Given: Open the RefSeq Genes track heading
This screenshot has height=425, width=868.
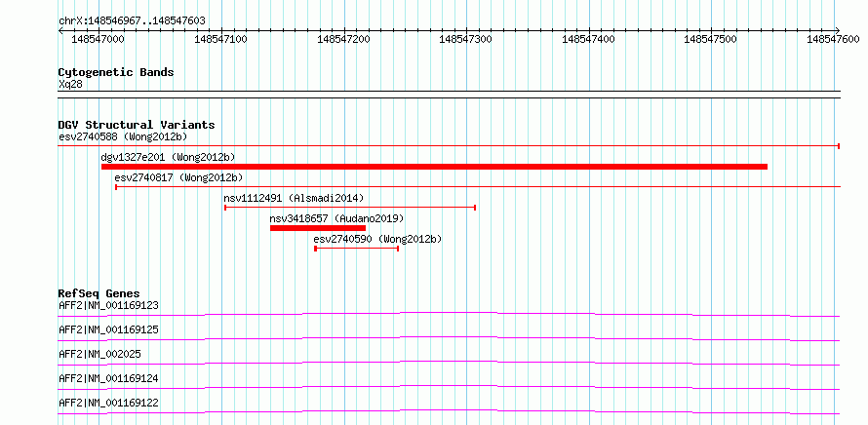Looking at the screenshot, I should [x=99, y=293].
